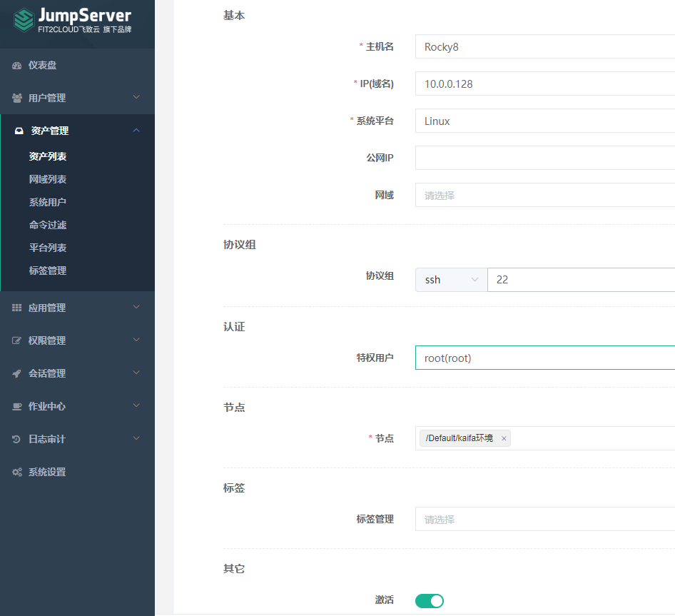Open the 命令过滤 sidebar link
Viewport: 675px width, 616px height.
point(48,225)
